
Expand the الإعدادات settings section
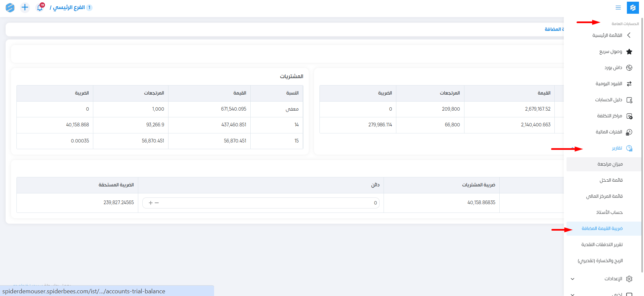(x=613, y=279)
